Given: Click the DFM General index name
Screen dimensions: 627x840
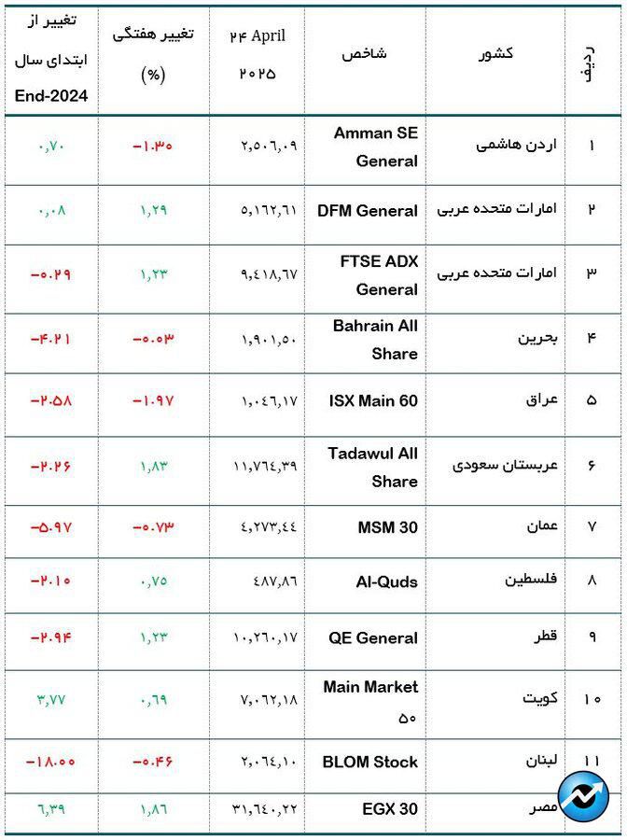Looking at the screenshot, I should (368, 211).
